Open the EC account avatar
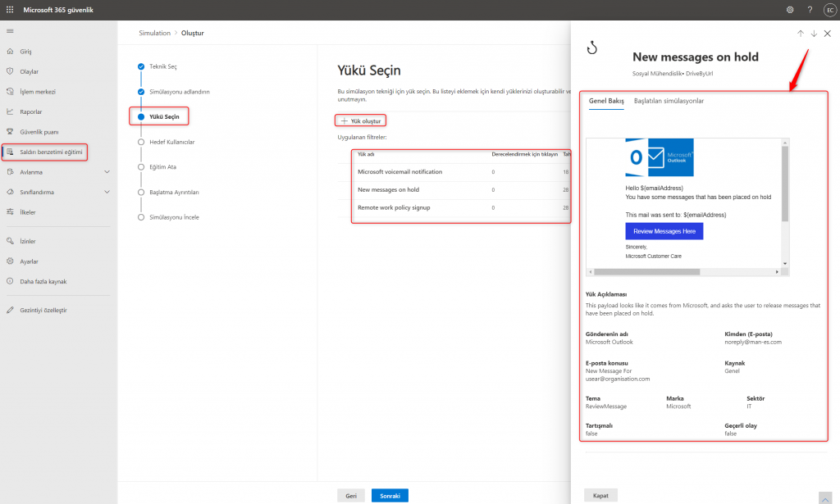840x504 pixels. pos(829,10)
